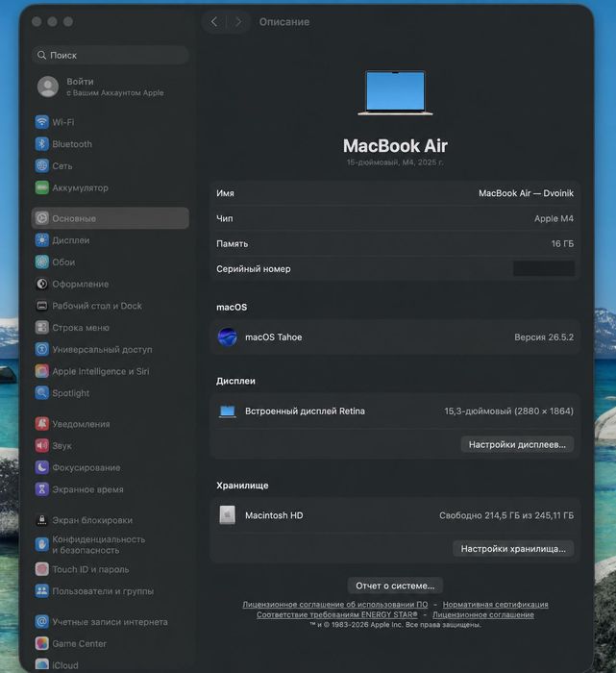Open Рабочий стол и Dock settings
Image resolution: width=616 pixels, height=673 pixels.
(x=111, y=306)
